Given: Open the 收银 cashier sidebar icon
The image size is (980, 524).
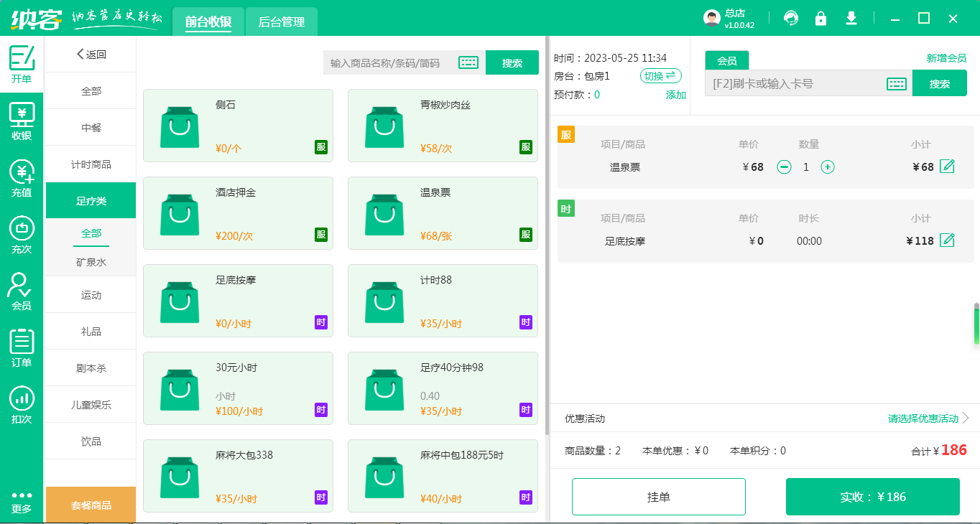Looking at the screenshot, I should [22, 121].
